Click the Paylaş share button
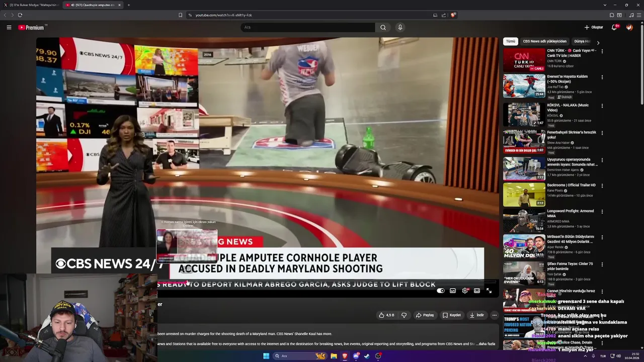The width and height of the screenshot is (644, 362). pyautogui.click(x=425, y=315)
